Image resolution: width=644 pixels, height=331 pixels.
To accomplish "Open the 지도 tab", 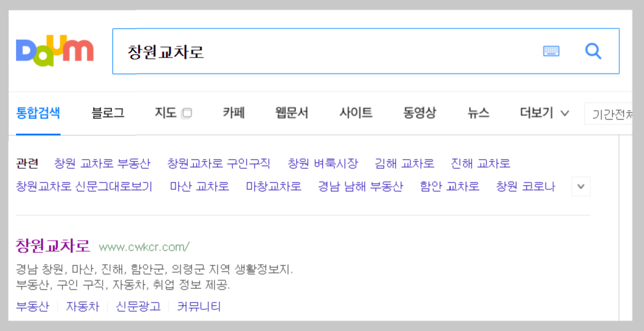I will click(166, 113).
